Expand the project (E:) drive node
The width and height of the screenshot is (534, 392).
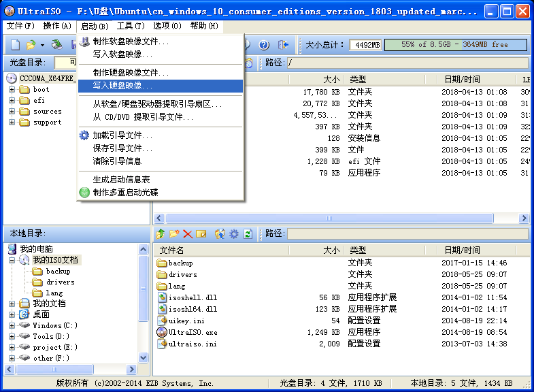coord(12,347)
